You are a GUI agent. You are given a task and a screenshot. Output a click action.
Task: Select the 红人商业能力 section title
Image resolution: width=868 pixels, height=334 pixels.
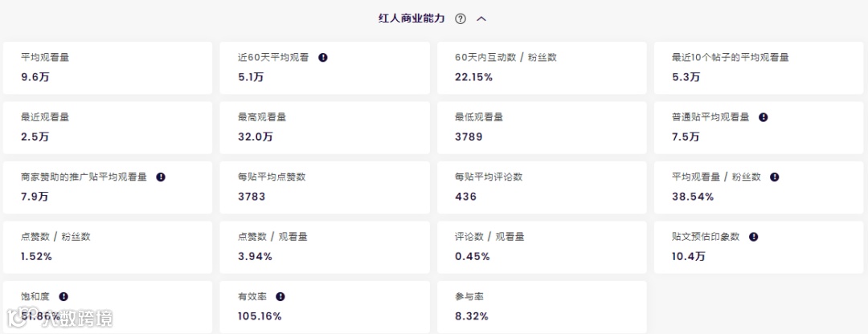click(x=411, y=18)
